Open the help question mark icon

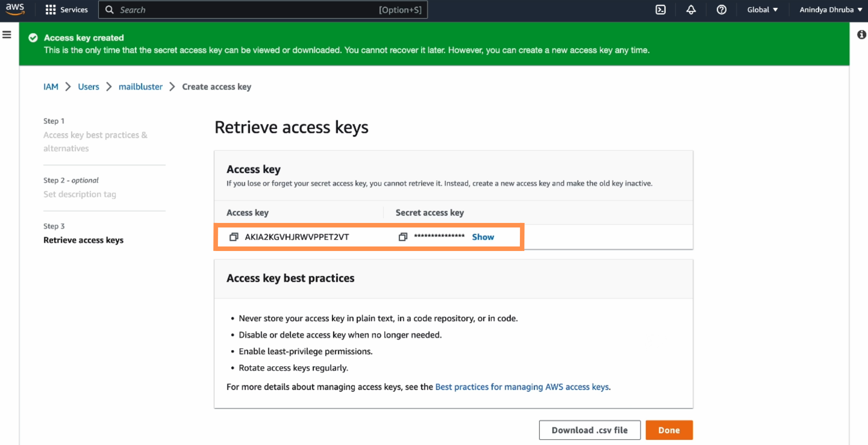[722, 9]
